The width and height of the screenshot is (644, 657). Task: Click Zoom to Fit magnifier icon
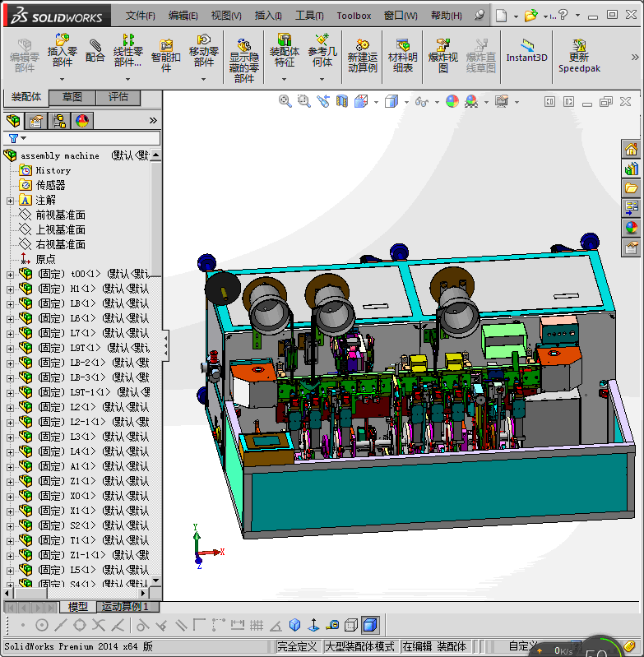[x=285, y=101]
